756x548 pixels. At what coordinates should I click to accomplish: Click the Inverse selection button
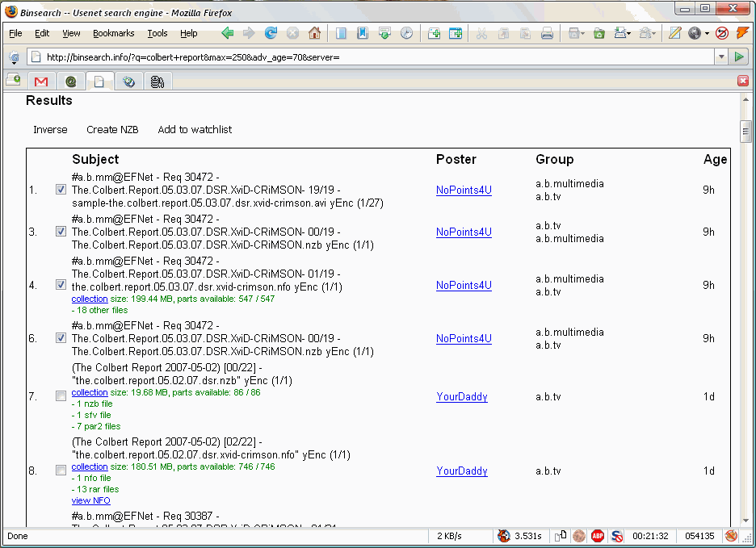tap(50, 129)
